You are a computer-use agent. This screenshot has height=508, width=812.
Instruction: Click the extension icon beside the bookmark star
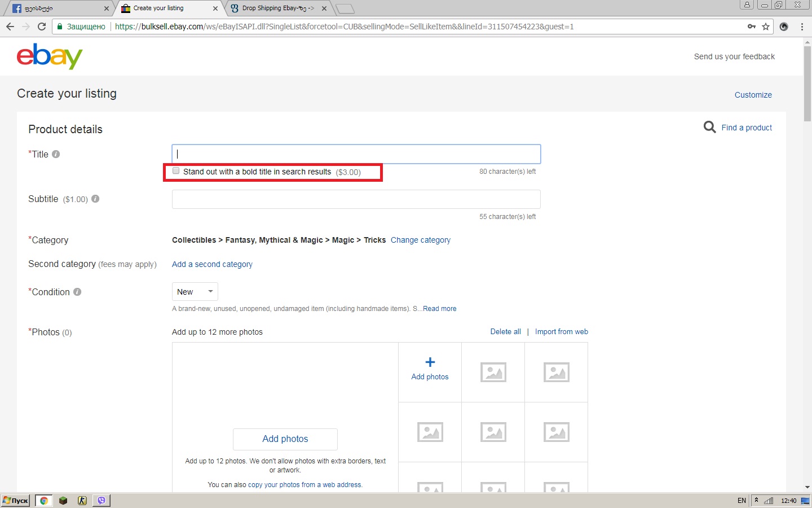[784, 27]
